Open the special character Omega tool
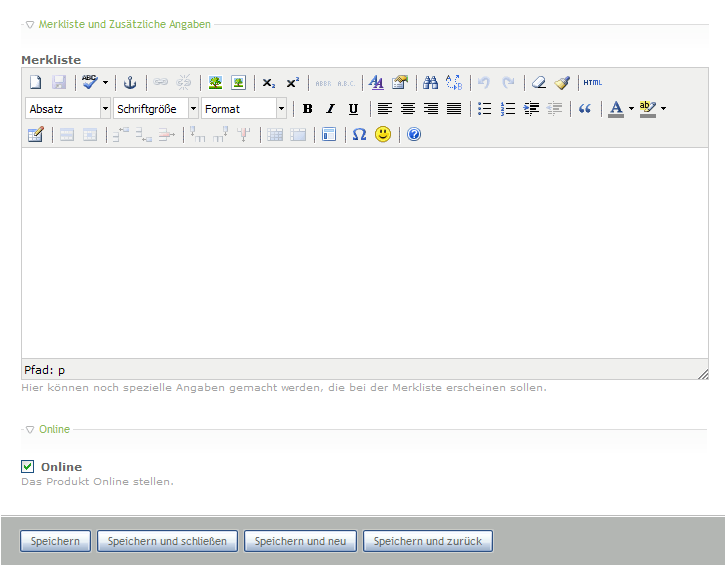Image resolution: width=725 pixels, height=566 pixels. [359, 134]
